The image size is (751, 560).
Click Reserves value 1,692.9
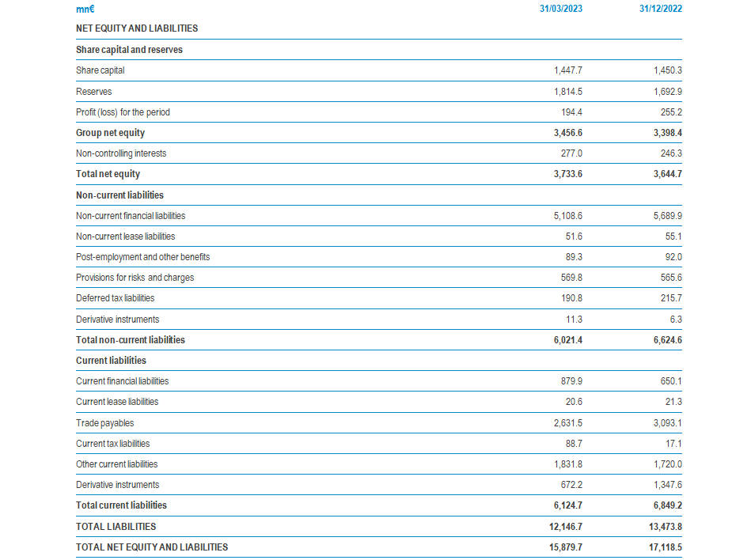coord(668,92)
